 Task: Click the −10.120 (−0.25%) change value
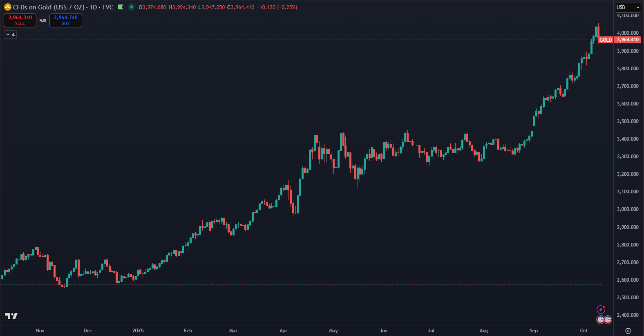click(277, 7)
